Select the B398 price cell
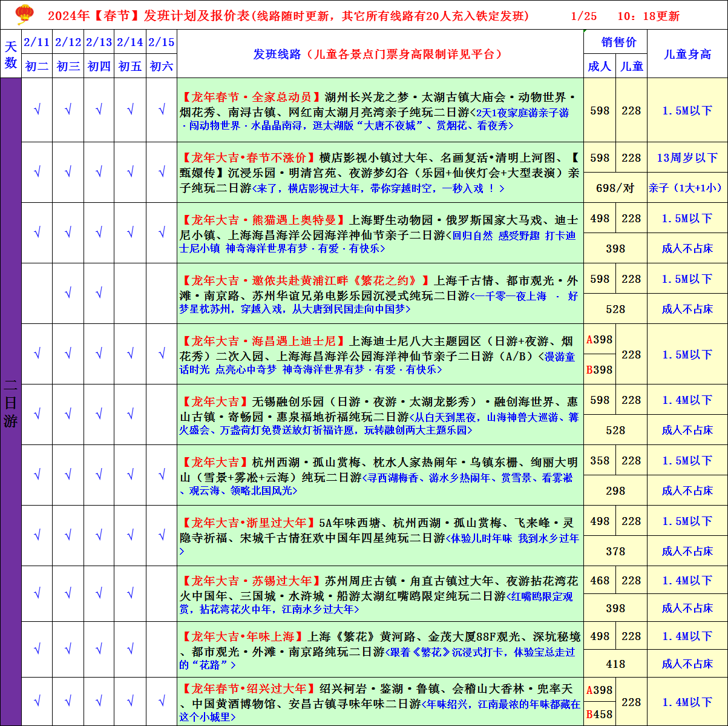The height and width of the screenshot is (726, 728). [600, 369]
